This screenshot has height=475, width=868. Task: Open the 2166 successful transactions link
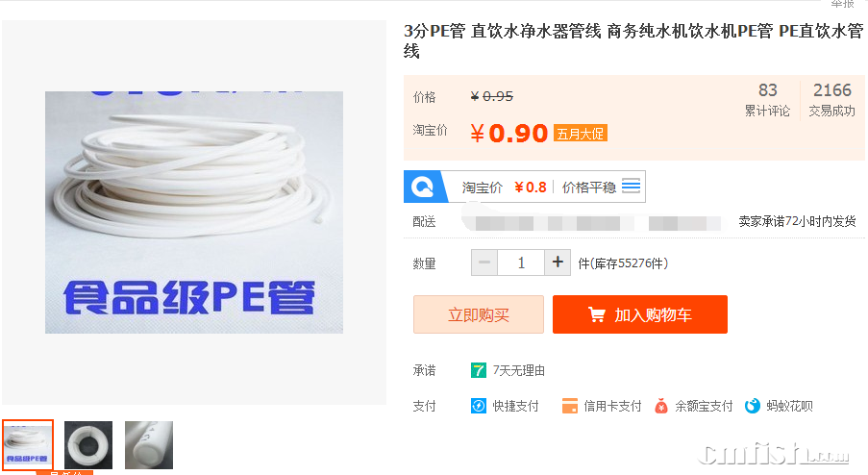pyautogui.click(x=832, y=100)
